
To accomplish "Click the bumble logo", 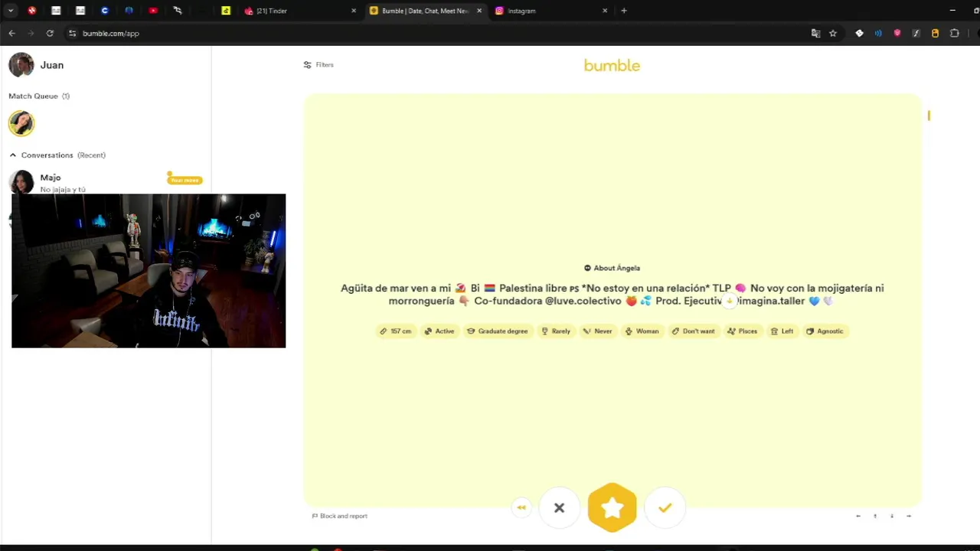I will [x=612, y=66].
